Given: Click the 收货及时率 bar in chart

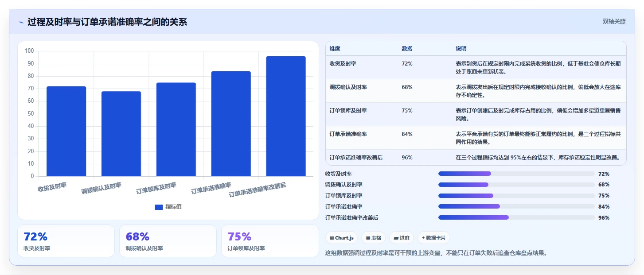Looking at the screenshot, I should pyautogui.click(x=66, y=131).
